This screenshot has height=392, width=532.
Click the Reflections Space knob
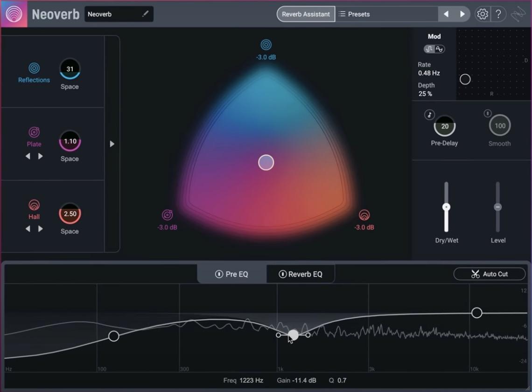pos(70,69)
